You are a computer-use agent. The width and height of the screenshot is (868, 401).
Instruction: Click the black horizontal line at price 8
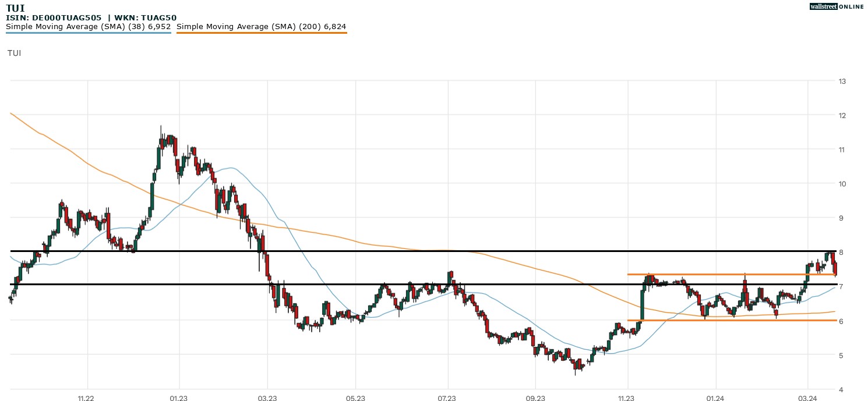point(408,251)
